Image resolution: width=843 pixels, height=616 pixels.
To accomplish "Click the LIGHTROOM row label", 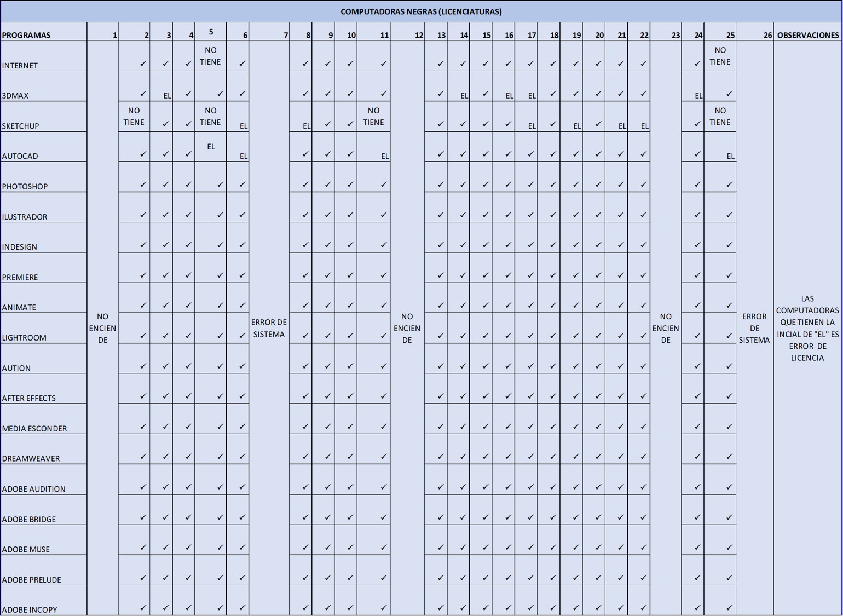I will (44, 329).
